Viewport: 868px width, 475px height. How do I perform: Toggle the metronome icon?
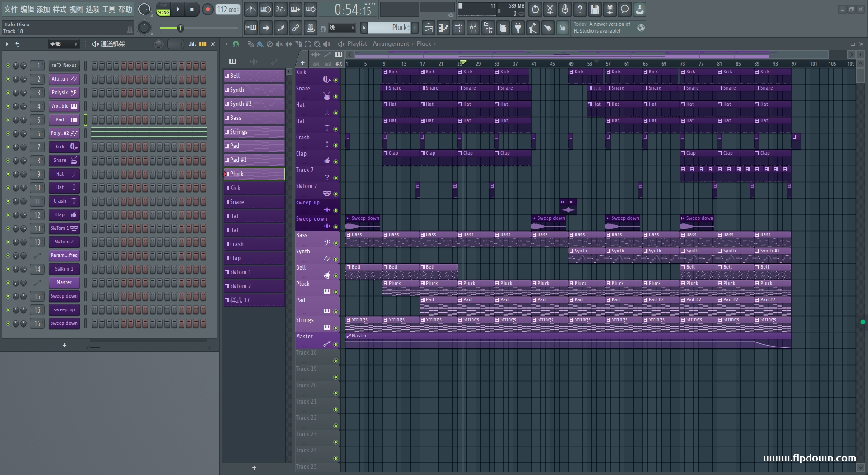pyautogui.click(x=251, y=9)
